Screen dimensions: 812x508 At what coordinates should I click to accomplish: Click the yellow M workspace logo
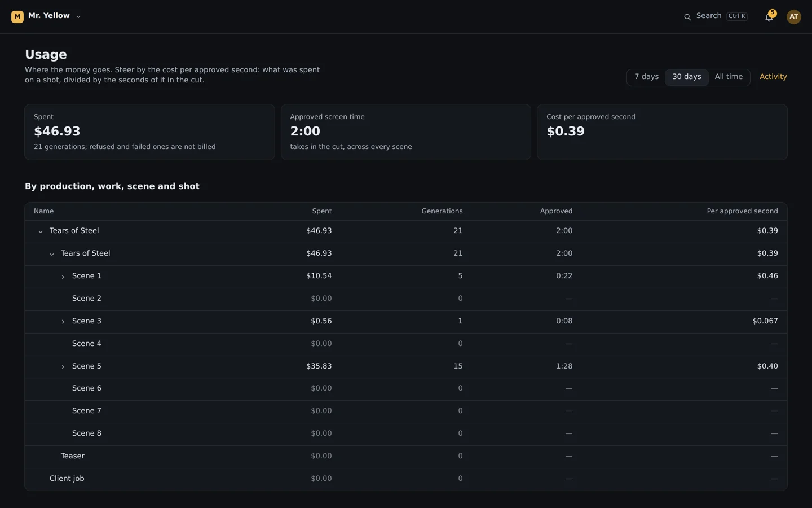click(x=17, y=16)
